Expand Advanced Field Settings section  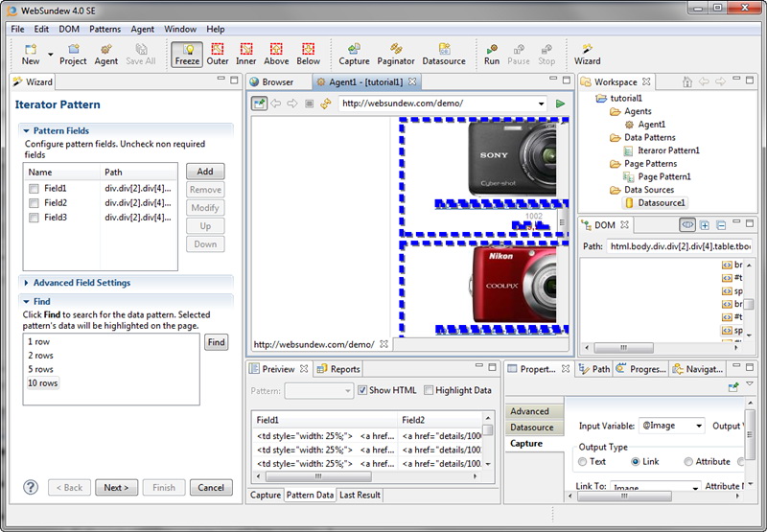[25, 283]
